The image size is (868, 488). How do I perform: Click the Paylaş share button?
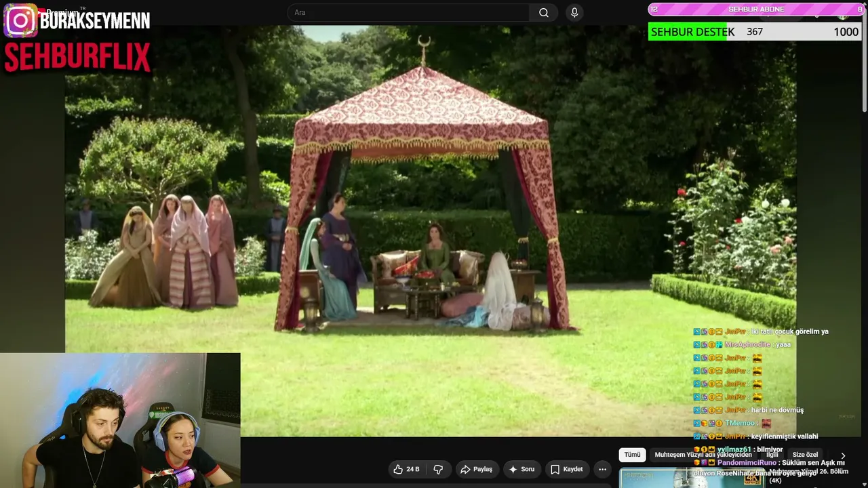(476, 469)
